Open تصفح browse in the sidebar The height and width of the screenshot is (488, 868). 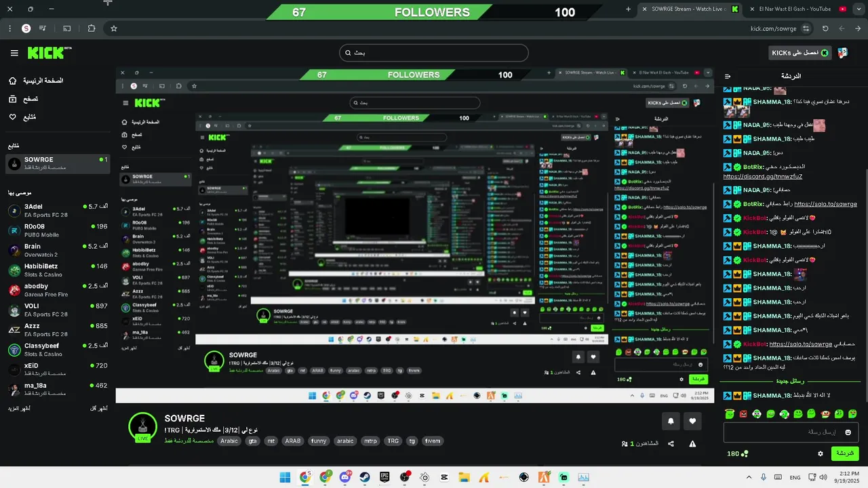click(x=23, y=99)
